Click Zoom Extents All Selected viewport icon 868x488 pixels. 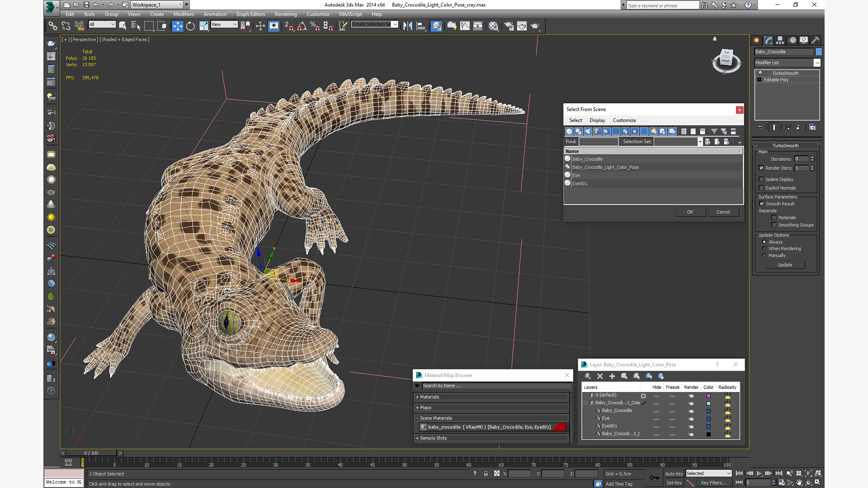818,474
